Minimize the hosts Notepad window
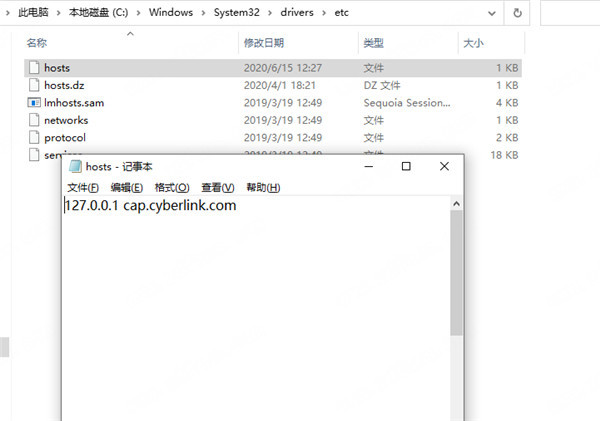 click(370, 166)
